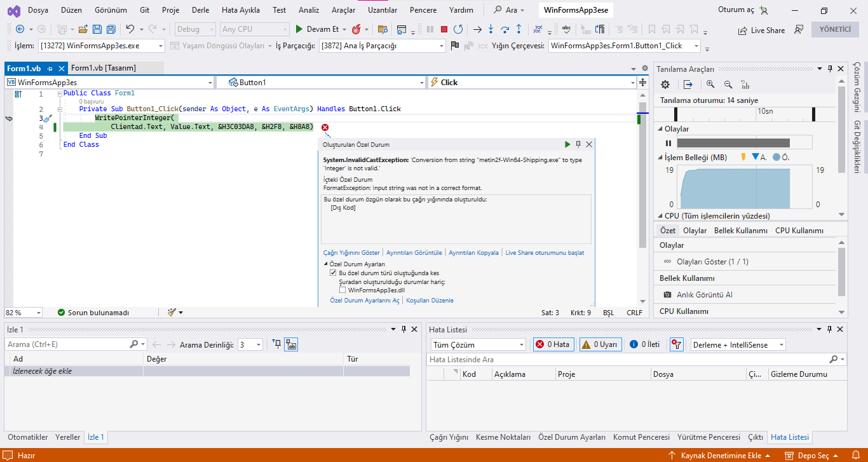Screen dimensions: 868x462
Task: Click the Hot Reload flame icon
Action: (x=356, y=29)
